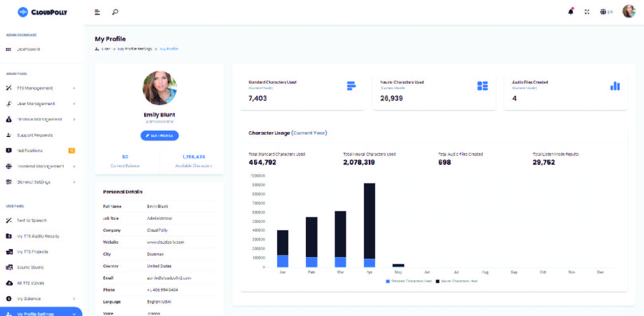Click the $0 current balance value
Screen dimensions: 644x316
pos(125,157)
